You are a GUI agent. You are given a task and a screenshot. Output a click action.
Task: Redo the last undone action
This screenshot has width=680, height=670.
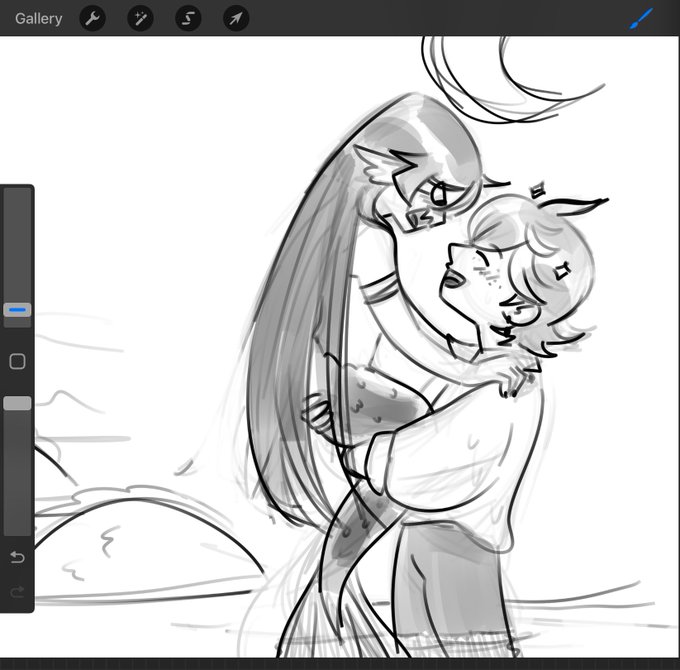pyautogui.click(x=17, y=592)
